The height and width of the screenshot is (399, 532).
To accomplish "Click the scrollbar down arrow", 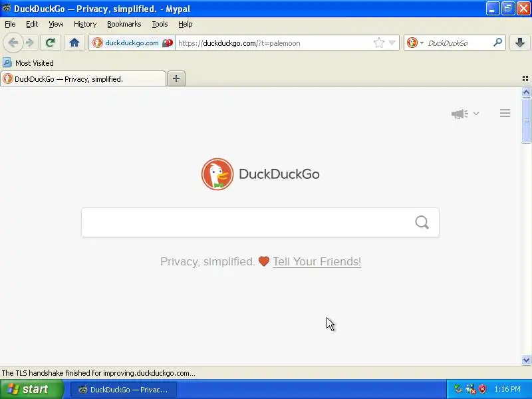I will (526, 360).
